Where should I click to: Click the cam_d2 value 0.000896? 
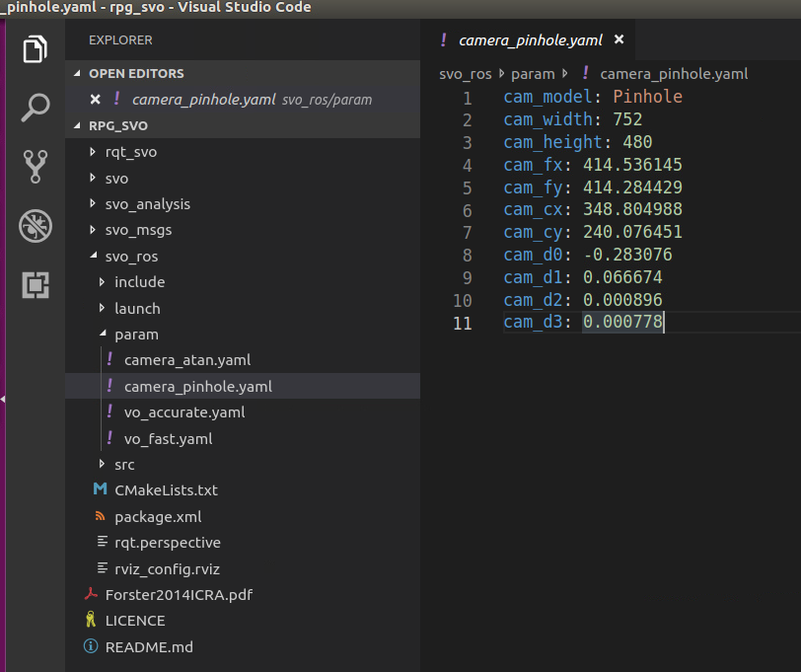[x=622, y=299]
